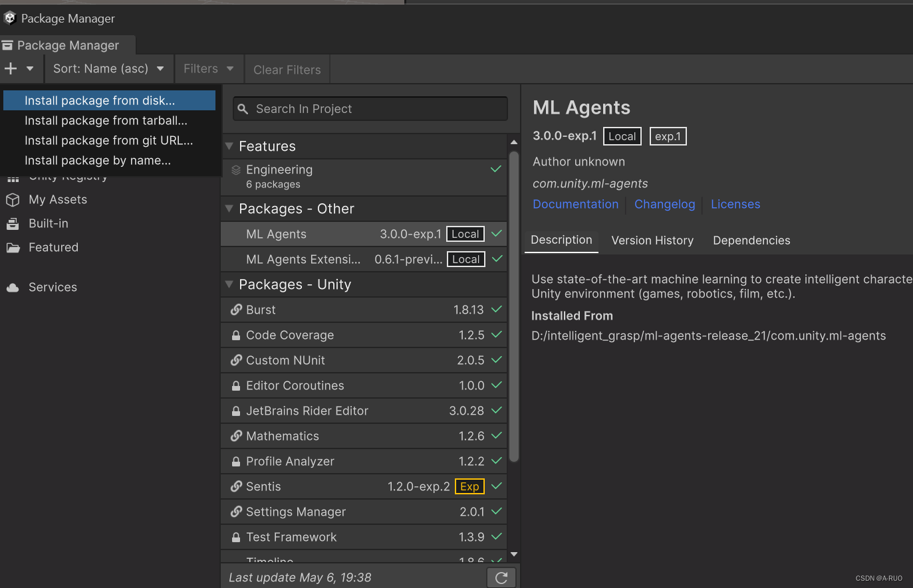Screen dimensions: 913x588
Task: Open the ML Agents Documentation link
Action: point(576,204)
